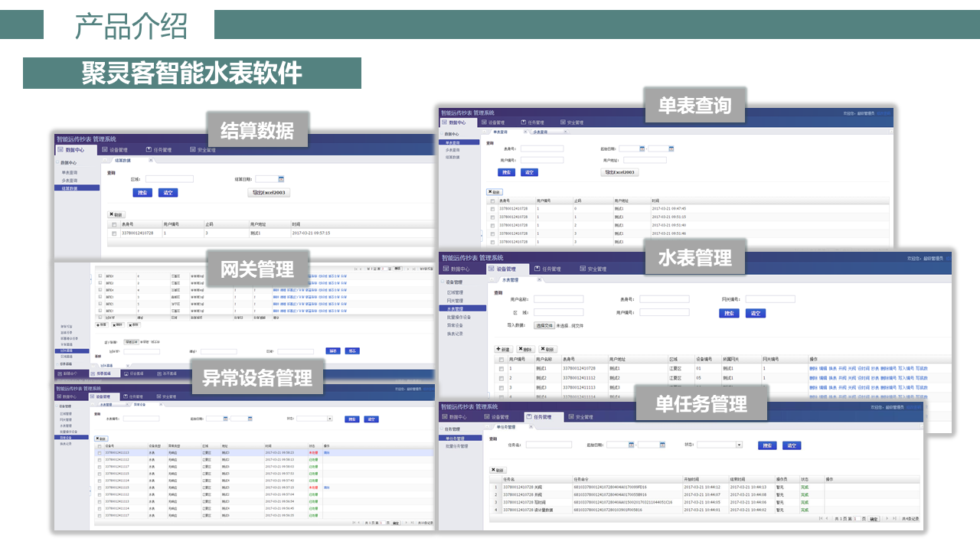Click 搜索 button in 单任务管理 window
Viewport: 980px width, 551px height.
click(767, 445)
